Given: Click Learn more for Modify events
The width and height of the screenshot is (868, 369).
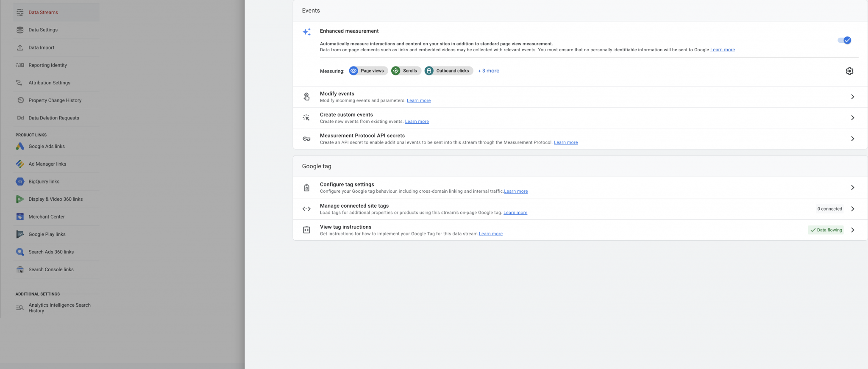Looking at the screenshot, I should pyautogui.click(x=419, y=100).
